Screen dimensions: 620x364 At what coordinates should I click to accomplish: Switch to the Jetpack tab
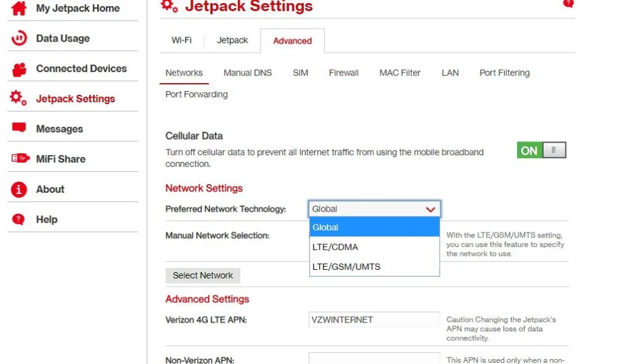pos(232,40)
